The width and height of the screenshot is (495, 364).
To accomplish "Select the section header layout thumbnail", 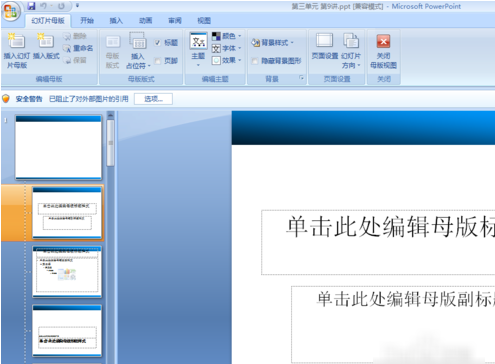I will point(67,330).
